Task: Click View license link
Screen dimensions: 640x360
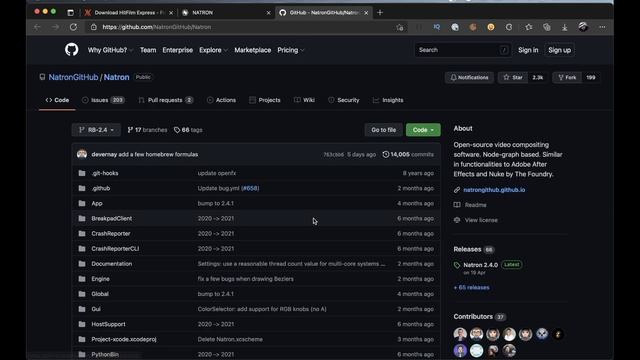Action: point(481,220)
